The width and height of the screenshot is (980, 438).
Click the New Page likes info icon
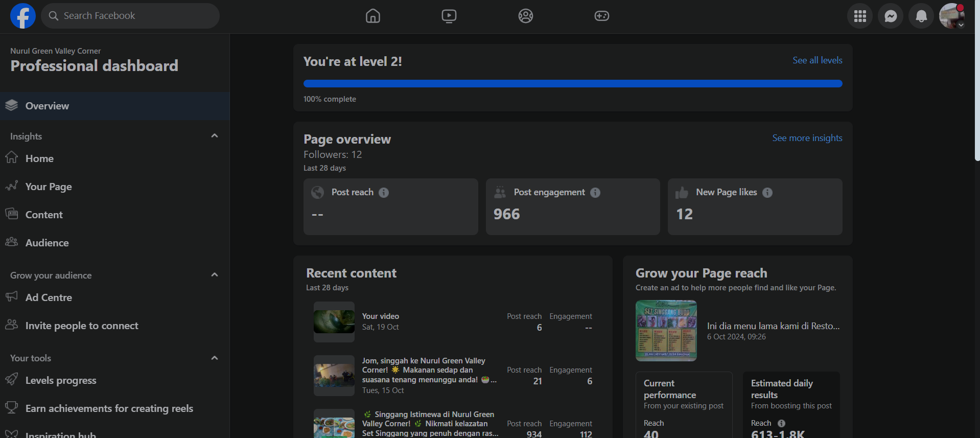[x=767, y=193]
